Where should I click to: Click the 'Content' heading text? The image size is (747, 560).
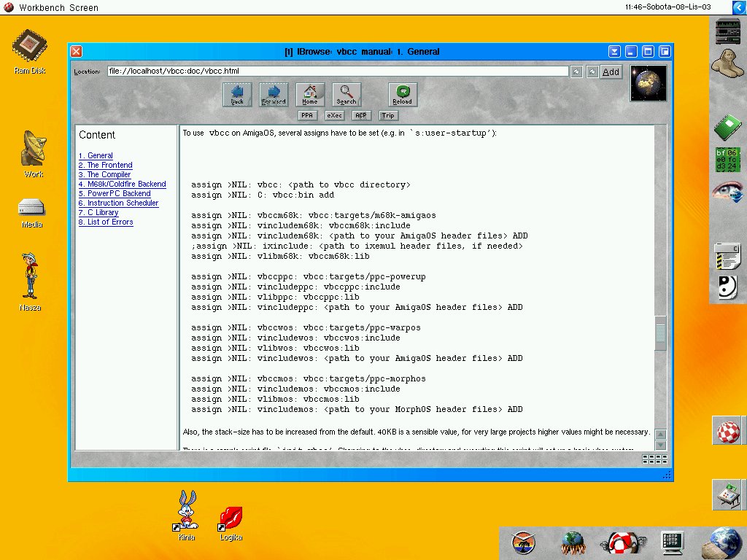(97, 135)
